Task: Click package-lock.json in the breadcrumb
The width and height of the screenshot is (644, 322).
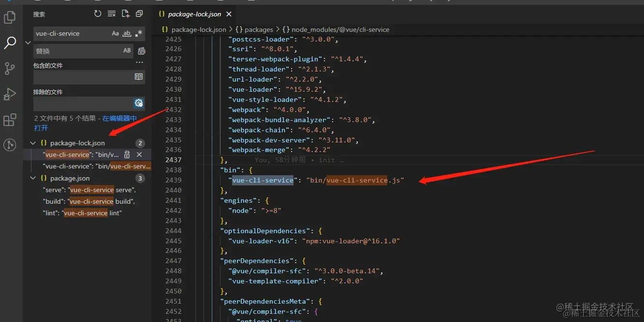Action: pos(199,29)
